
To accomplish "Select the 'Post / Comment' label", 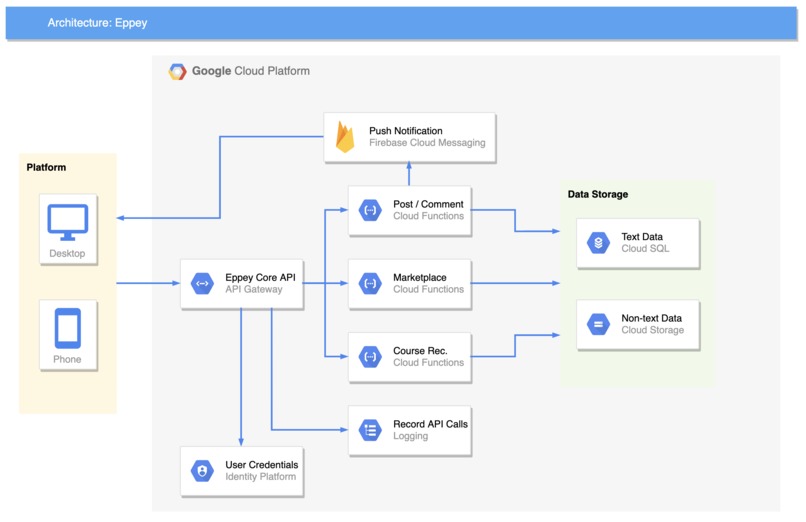I will pos(428,204).
